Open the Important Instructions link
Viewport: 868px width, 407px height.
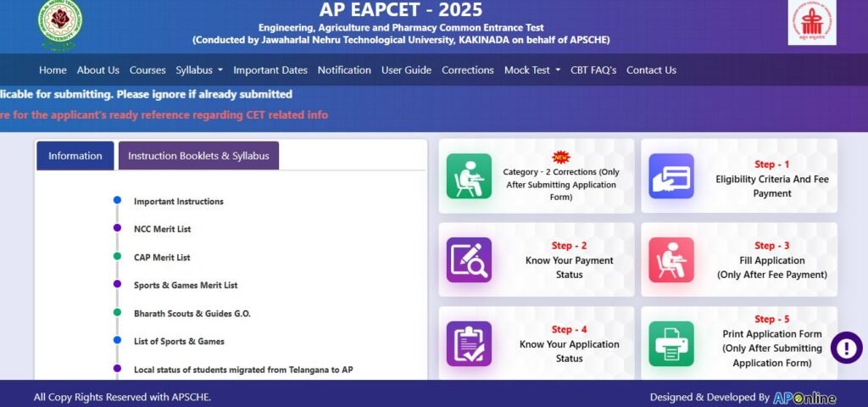pos(178,202)
